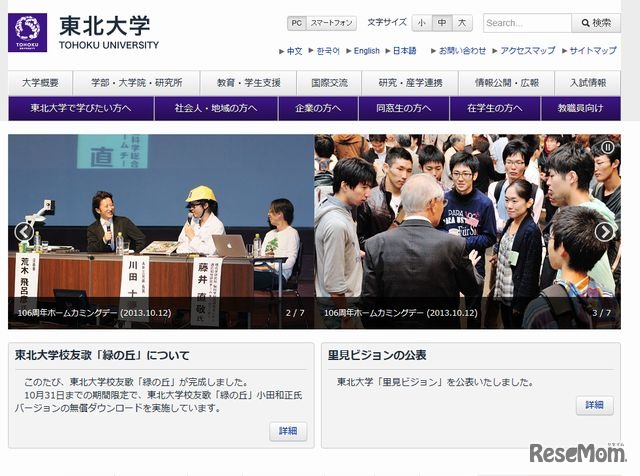The width and height of the screenshot is (640, 476).
Task: Click heading 東北大学校友歌「緑の丘」について
Action: (x=102, y=355)
